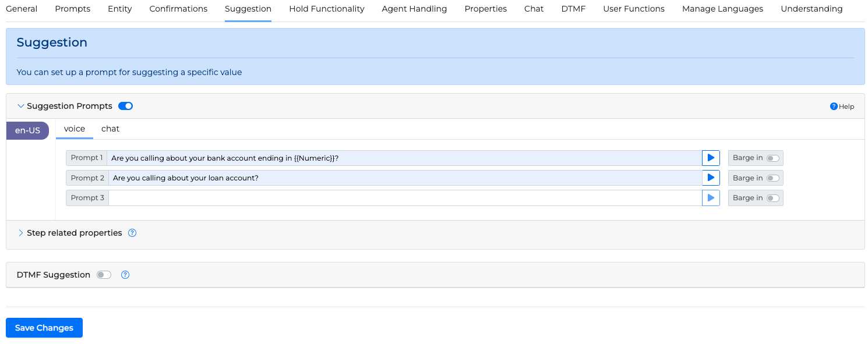Select the en-US language pill
Viewport: 868px width, 344px height.
point(27,130)
